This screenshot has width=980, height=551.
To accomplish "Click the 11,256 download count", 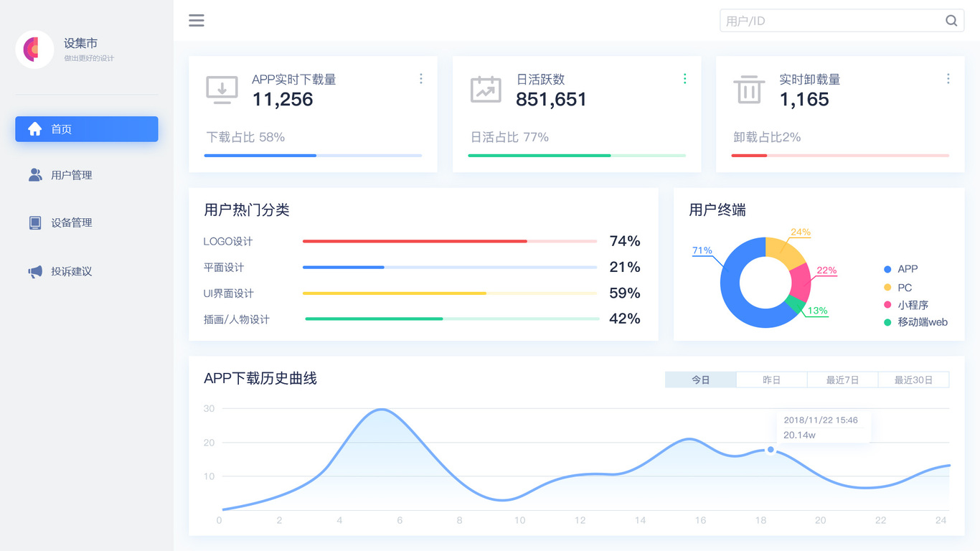I will 283,100.
